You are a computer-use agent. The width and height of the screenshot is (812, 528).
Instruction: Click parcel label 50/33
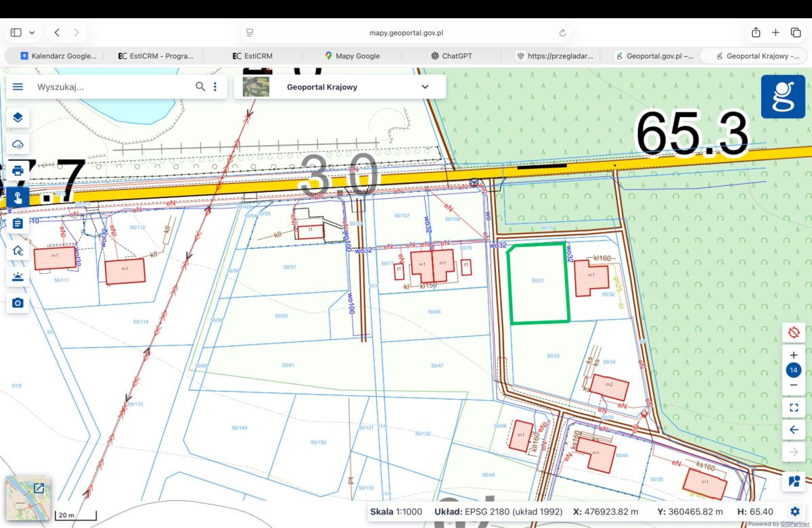click(x=553, y=356)
